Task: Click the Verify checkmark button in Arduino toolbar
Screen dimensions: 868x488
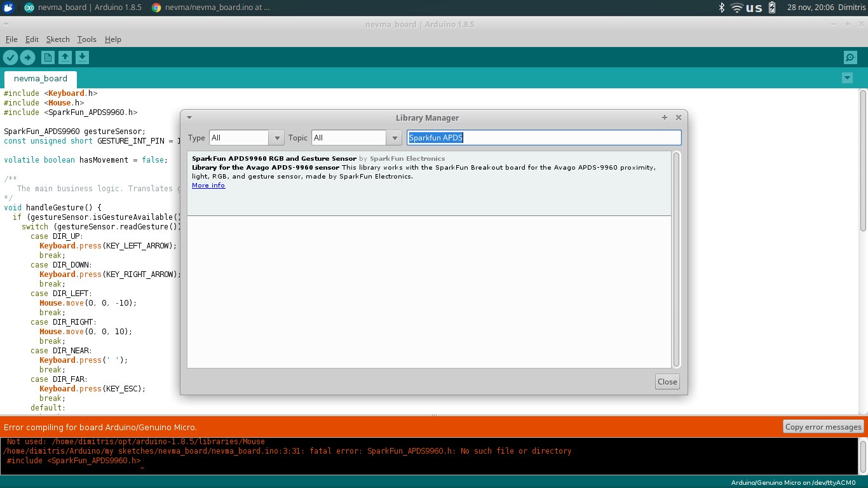Action: (x=10, y=58)
